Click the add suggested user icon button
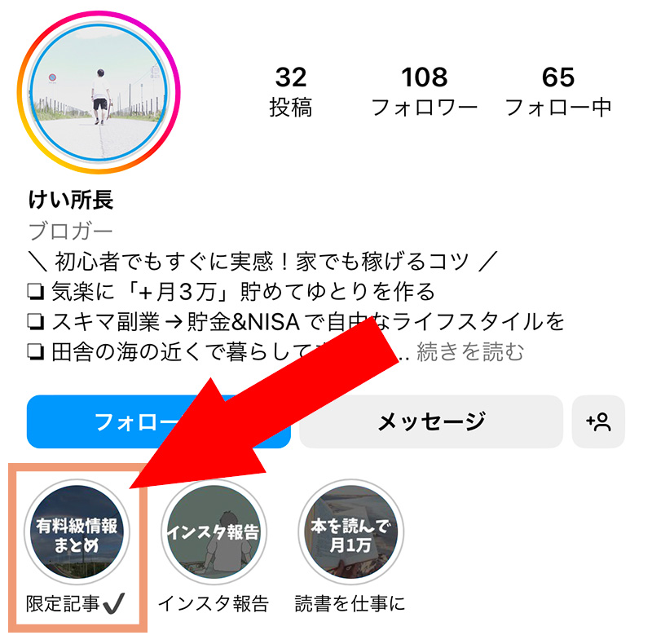Screen dimensions: 652x644 (598, 421)
